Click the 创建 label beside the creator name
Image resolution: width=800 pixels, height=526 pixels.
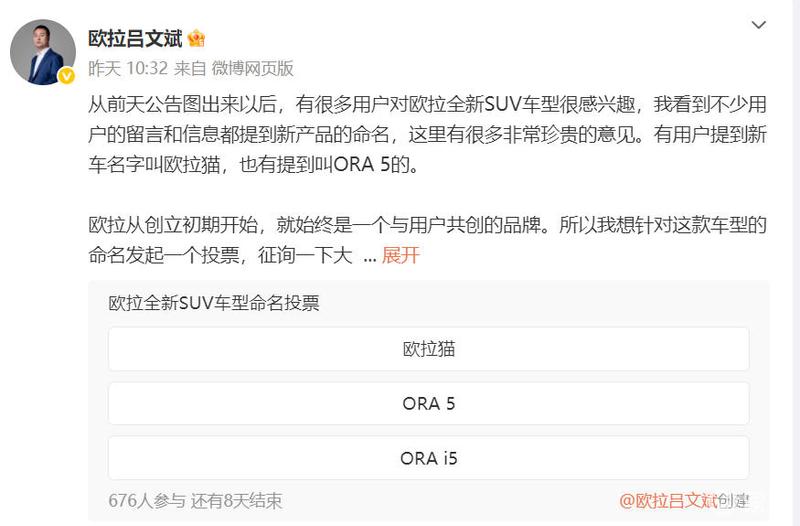(734, 500)
